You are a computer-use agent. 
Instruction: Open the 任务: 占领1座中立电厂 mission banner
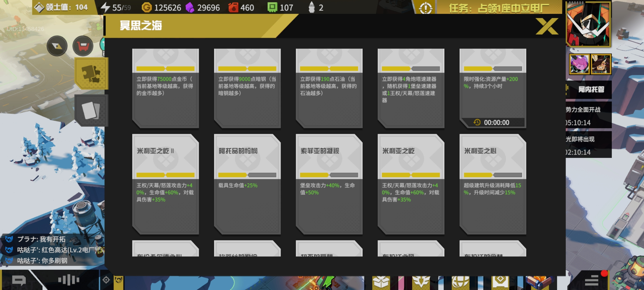pyautogui.click(x=499, y=8)
